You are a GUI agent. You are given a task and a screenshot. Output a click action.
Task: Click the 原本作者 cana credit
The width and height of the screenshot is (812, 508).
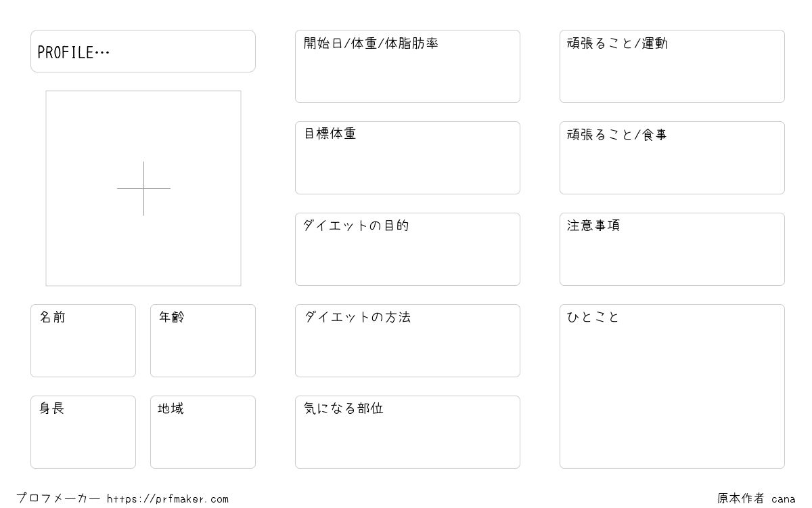click(757, 499)
